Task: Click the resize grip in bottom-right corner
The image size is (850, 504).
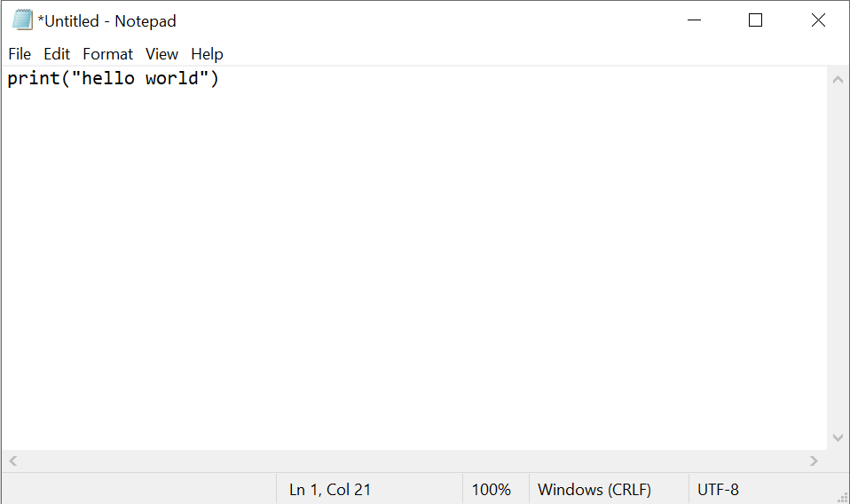Action: pos(842,497)
